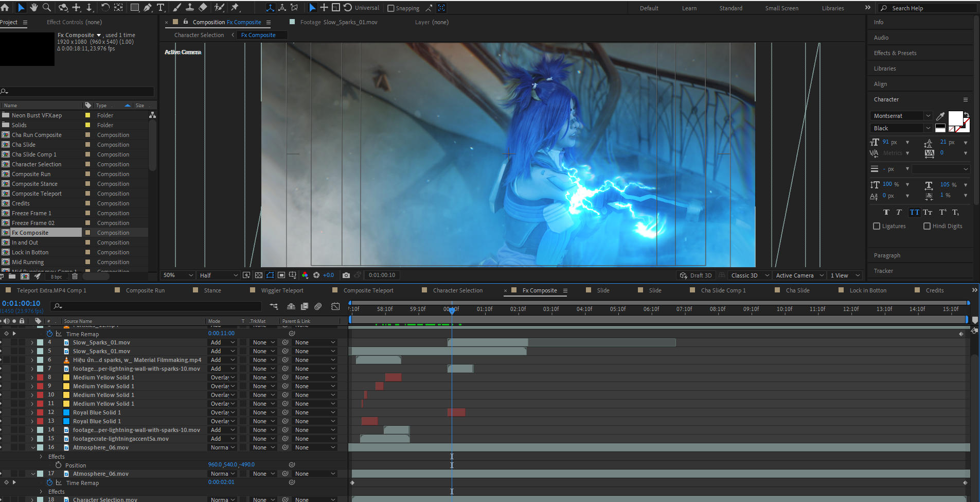Select the Horizontal Type tool
Viewport: 980px width, 502px height.
coord(161,8)
